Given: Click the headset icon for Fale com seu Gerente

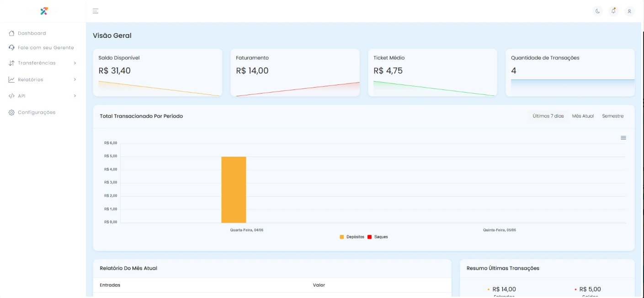Looking at the screenshot, I should pyautogui.click(x=12, y=47).
